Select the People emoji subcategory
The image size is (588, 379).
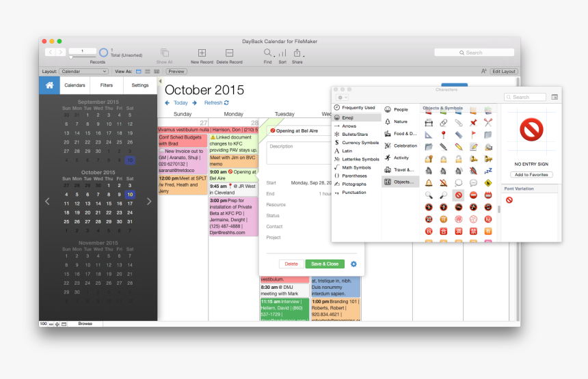(x=401, y=110)
